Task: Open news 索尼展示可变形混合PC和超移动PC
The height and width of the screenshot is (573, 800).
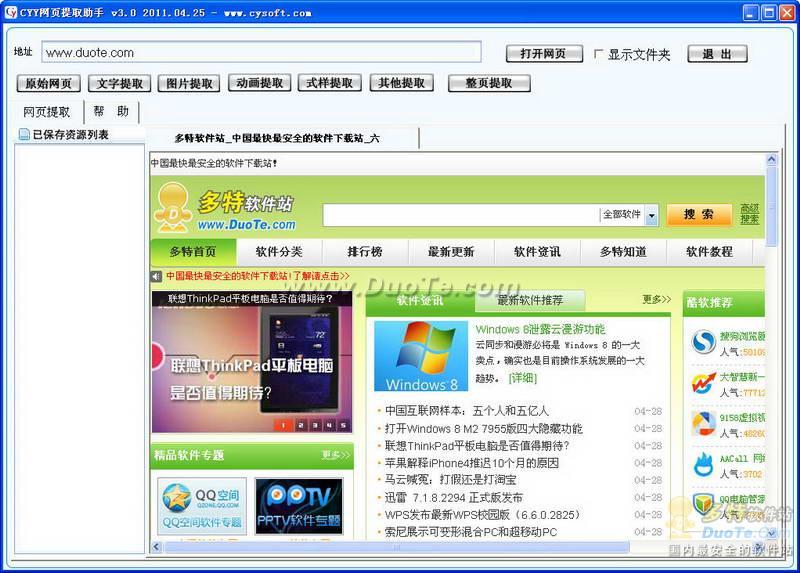Action: pos(471,532)
